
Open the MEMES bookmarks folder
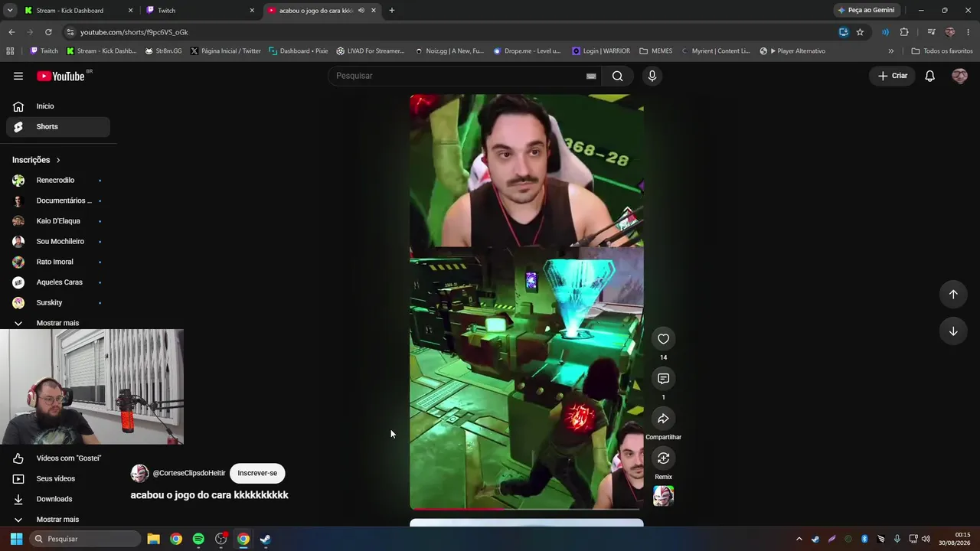click(x=656, y=51)
